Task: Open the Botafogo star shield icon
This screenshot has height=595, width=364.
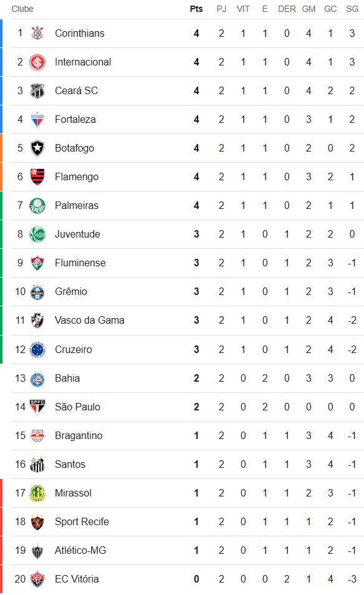Action: [x=37, y=148]
